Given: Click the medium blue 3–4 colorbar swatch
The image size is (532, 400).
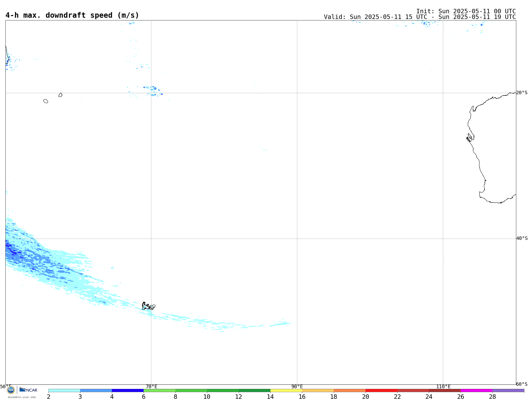Looking at the screenshot, I should (x=96, y=391).
